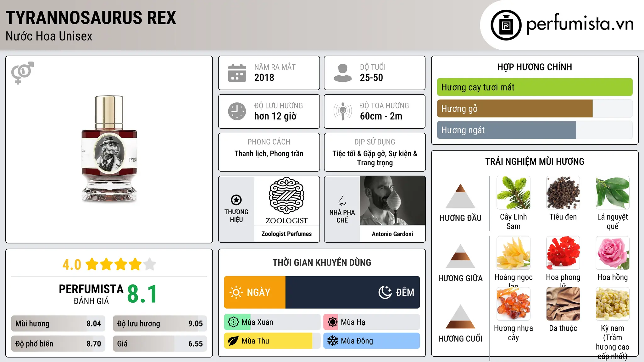Image resolution: width=644 pixels, height=362 pixels.
Task: Select the Hương nhựa cây note image
Action: click(514, 304)
